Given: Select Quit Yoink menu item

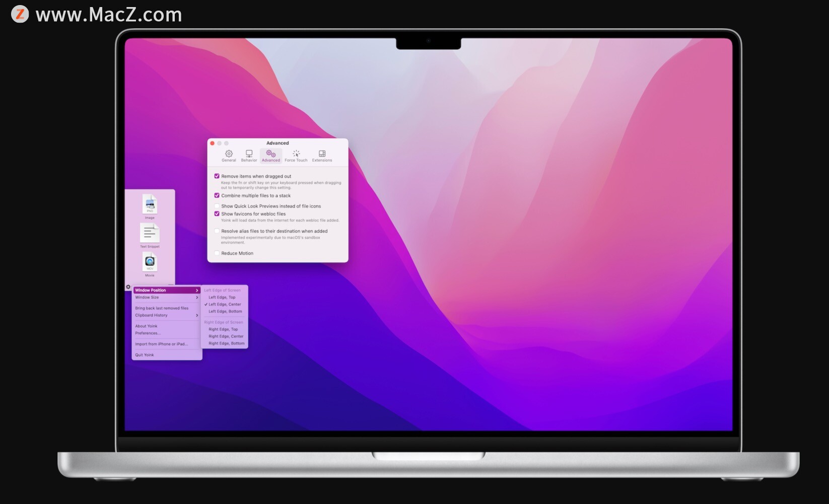Looking at the screenshot, I should (167, 355).
